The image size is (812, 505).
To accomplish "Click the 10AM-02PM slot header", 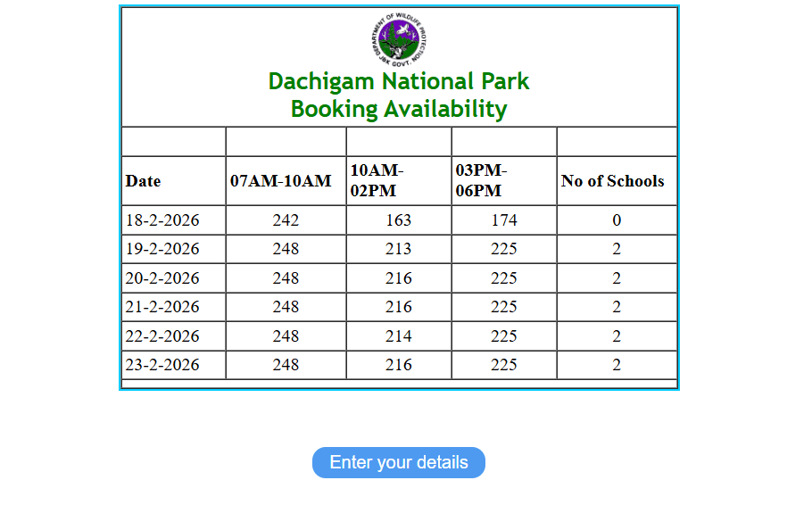I will [x=377, y=180].
